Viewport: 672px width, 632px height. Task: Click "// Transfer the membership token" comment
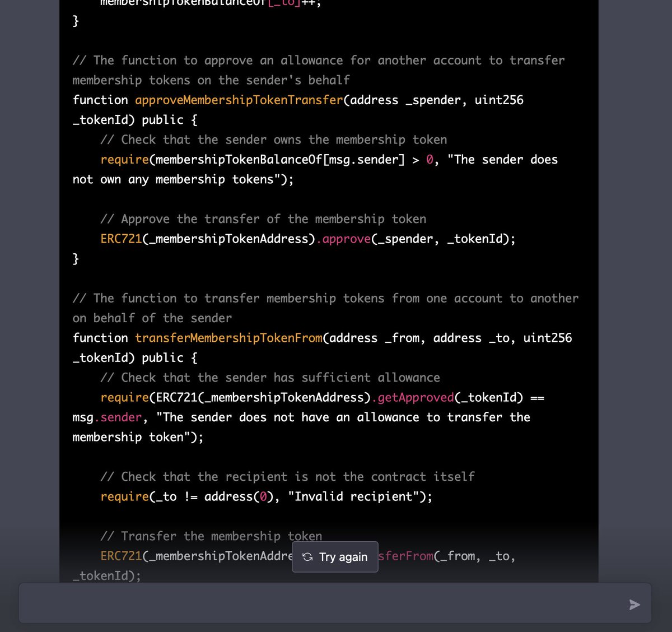pos(211,536)
